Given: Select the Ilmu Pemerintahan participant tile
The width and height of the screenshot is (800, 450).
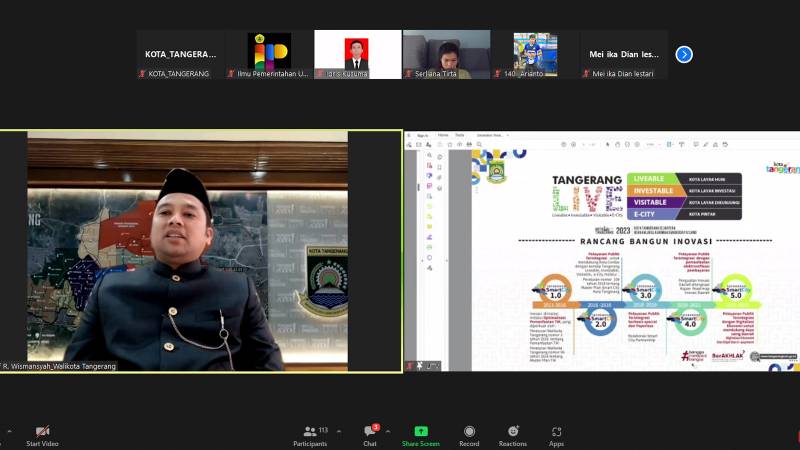Looking at the screenshot, I should tap(269, 54).
